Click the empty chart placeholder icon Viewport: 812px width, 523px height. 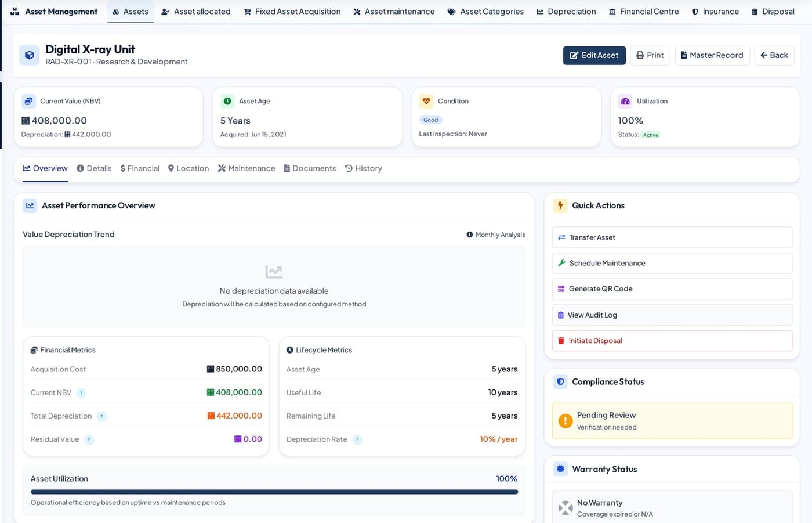pos(274,271)
